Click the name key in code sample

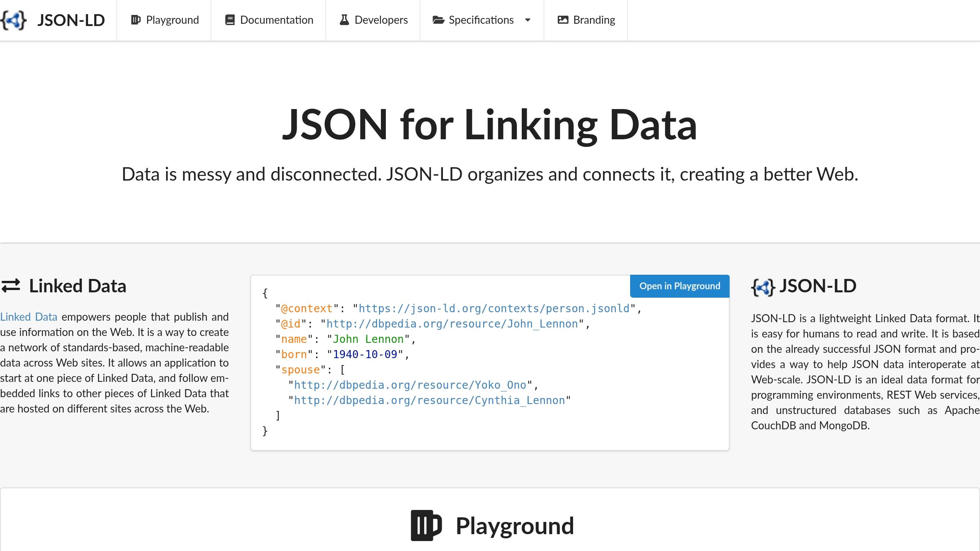[294, 339]
